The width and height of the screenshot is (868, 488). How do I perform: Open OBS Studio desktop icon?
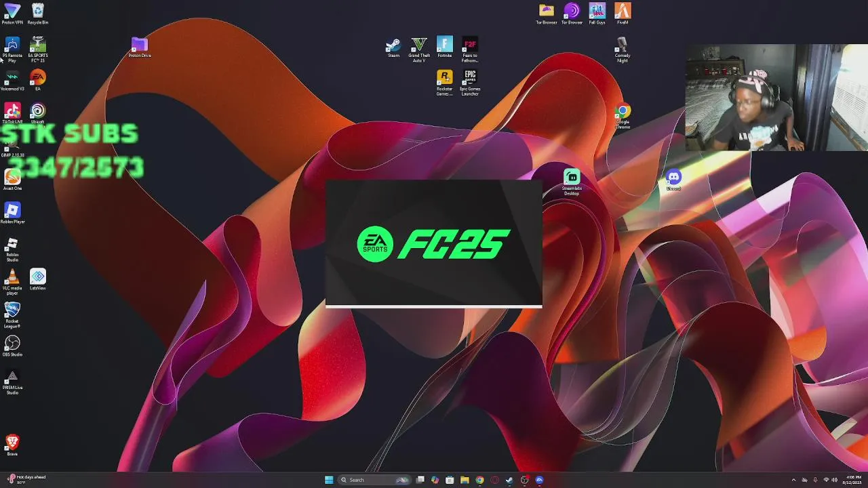point(12,346)
